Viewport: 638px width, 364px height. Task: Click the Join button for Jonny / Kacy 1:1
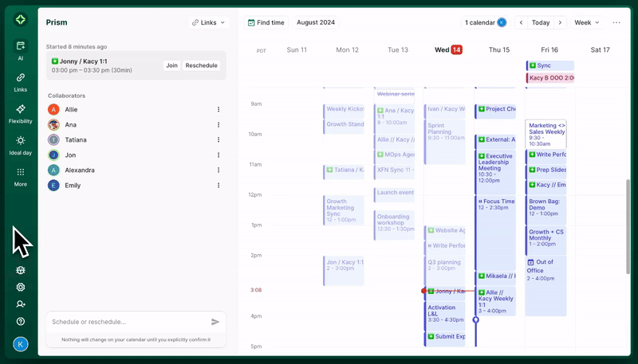coord(171,65)
